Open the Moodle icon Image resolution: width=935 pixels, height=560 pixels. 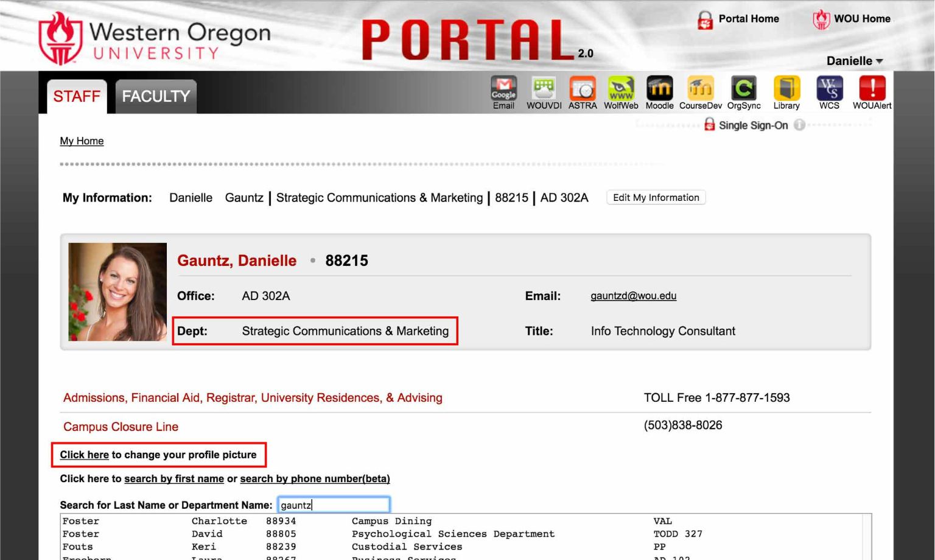coord(659,89)
